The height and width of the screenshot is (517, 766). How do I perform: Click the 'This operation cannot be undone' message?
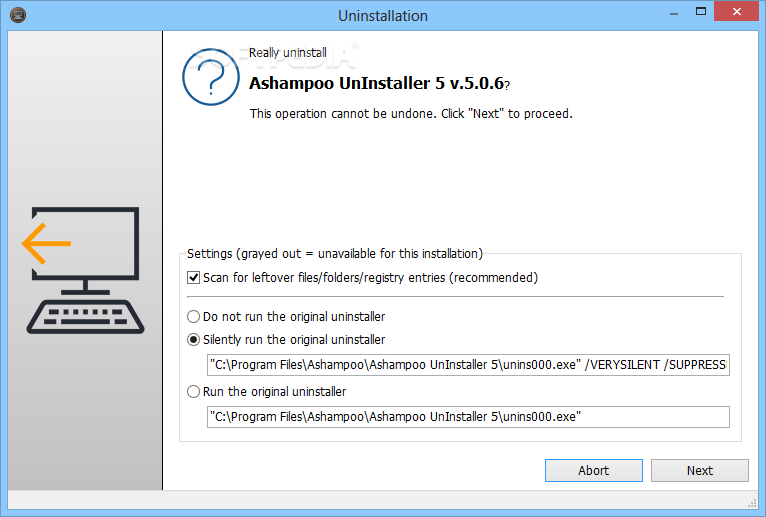click(410, 114)
